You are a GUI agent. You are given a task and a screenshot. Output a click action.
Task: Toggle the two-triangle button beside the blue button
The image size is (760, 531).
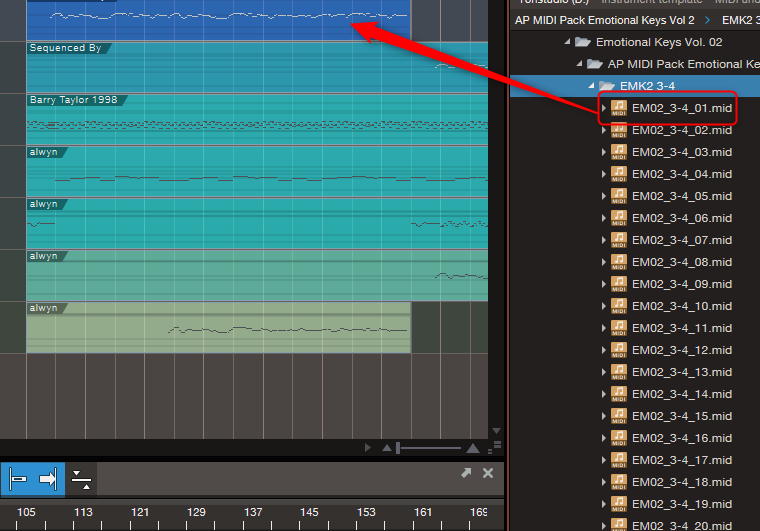[81, 480]
